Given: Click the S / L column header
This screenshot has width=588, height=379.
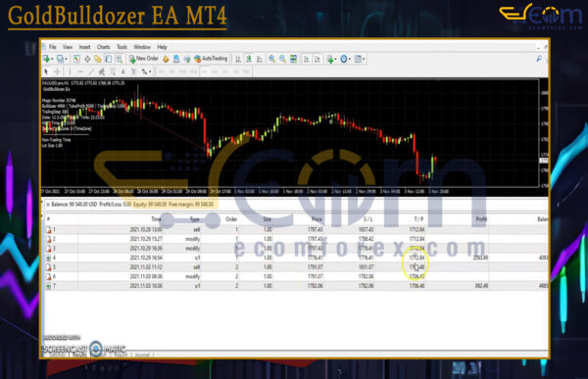Looking at the screenshot, I should pyautogui.click(x=367, y=219).
